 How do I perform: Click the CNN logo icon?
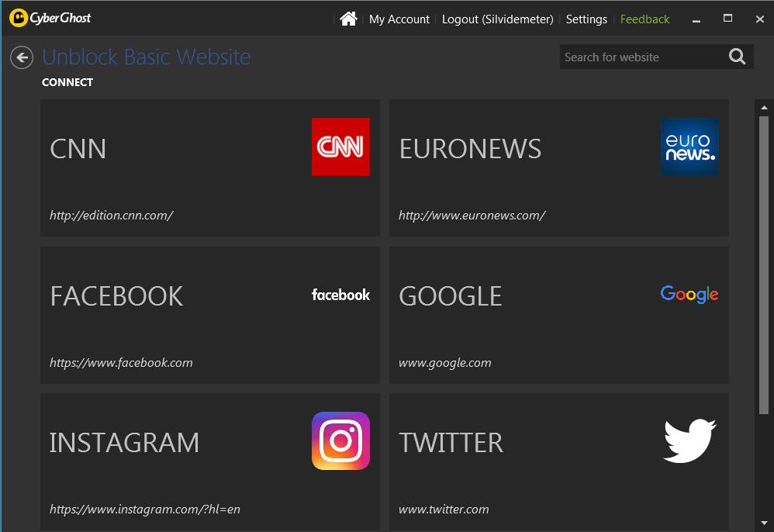tap(340, 147)
